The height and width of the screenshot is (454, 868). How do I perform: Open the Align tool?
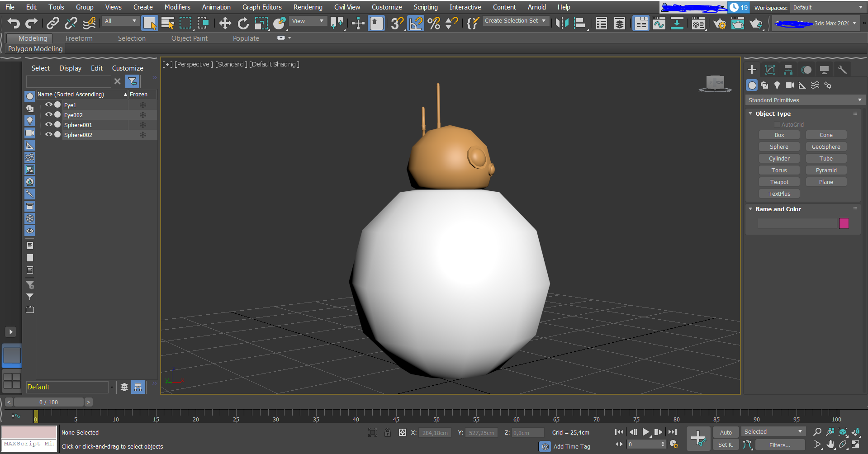click(x=580, y=23)
